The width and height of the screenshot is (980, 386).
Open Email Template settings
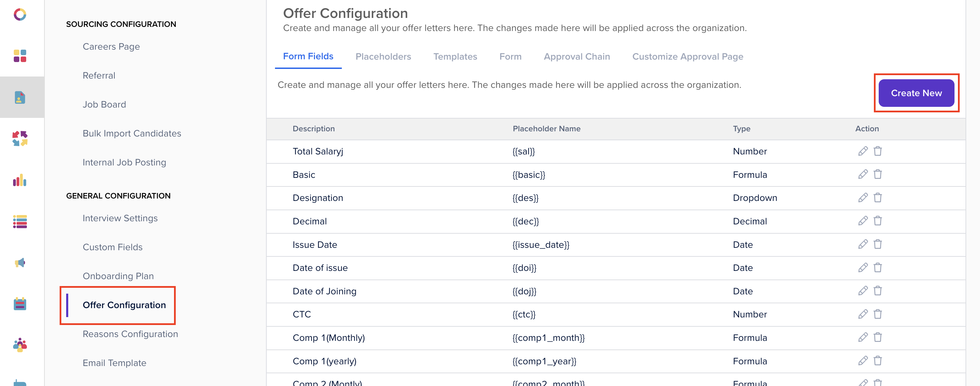point(114,363)
